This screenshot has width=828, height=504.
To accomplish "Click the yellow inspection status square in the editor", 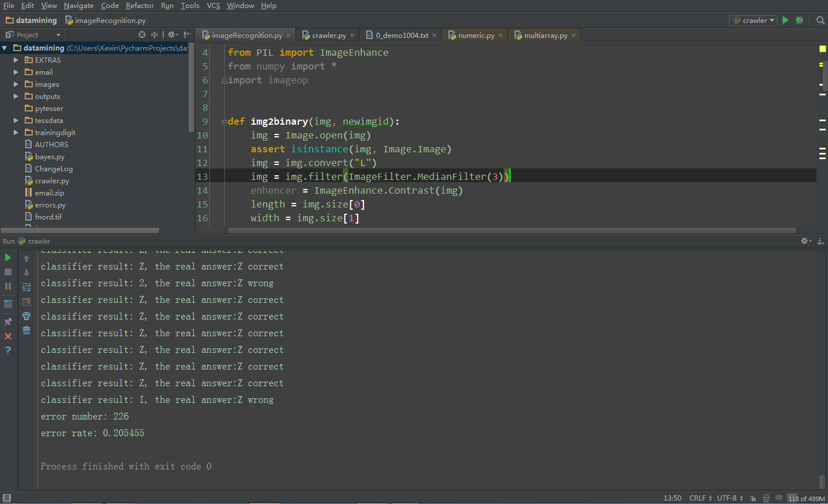I will click(x=822, y=49).
